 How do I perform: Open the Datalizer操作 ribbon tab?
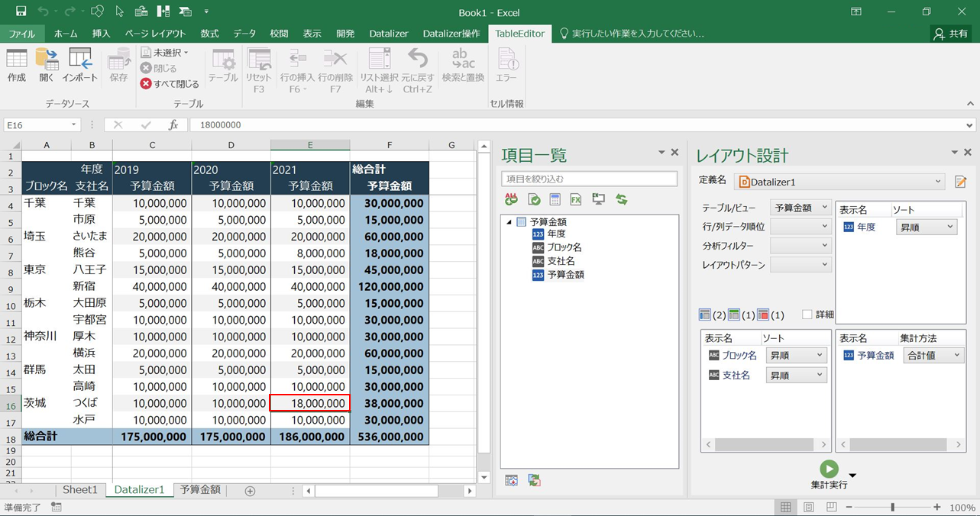(x=451, y=34)
